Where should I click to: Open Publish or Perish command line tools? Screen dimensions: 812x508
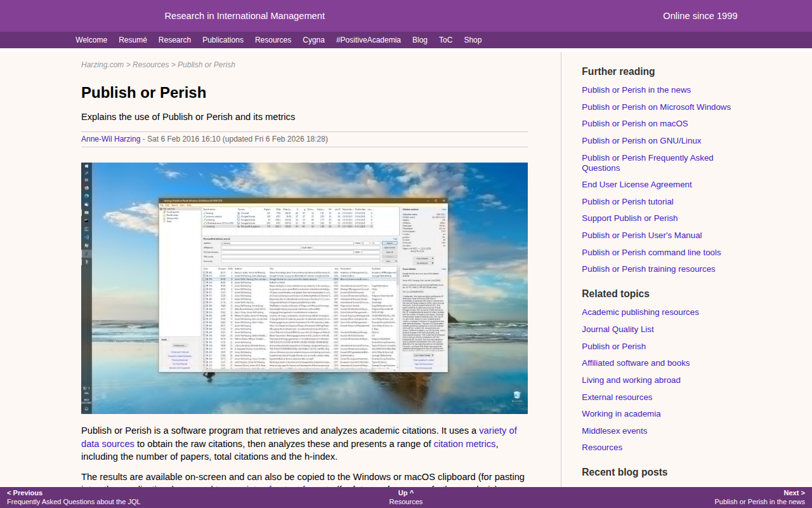tap(652, 253)
